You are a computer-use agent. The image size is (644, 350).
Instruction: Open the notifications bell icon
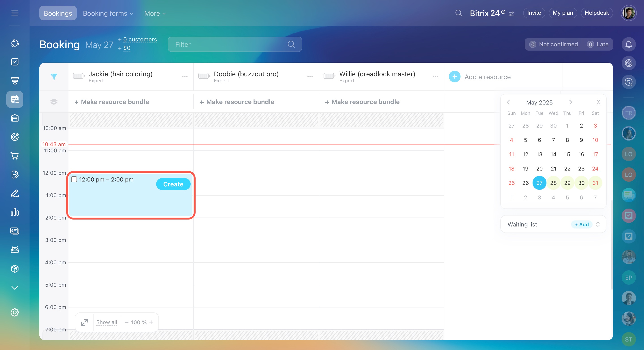[629, 45]
